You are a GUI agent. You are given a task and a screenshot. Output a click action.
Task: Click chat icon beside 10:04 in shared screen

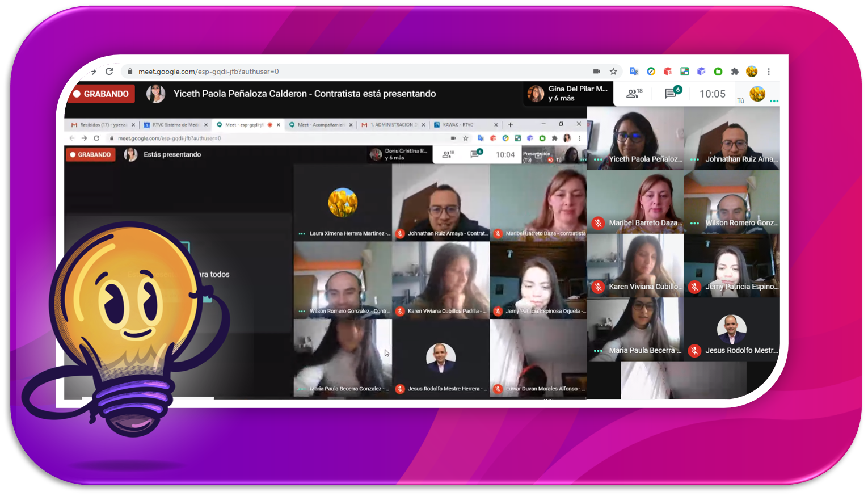[x=476, y=154]
